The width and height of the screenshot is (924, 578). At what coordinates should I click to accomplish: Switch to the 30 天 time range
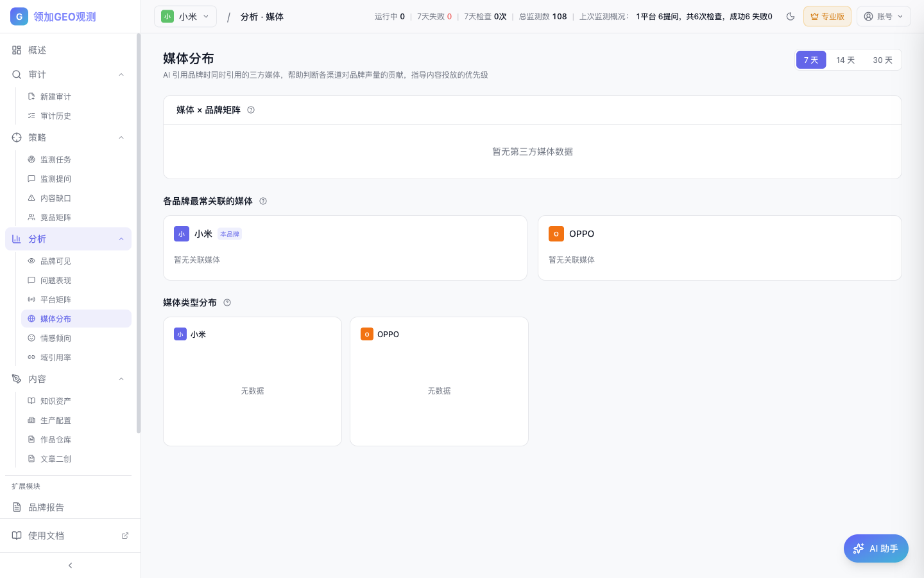click(882, 60)
